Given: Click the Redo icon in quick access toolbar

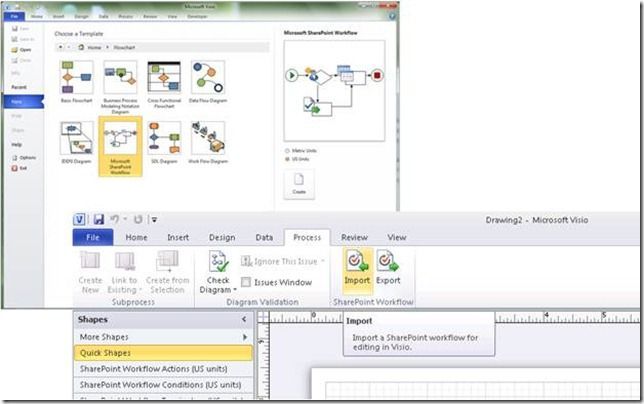Looking at the screenshot, I should pyautogui.click(x=138, y=219).
